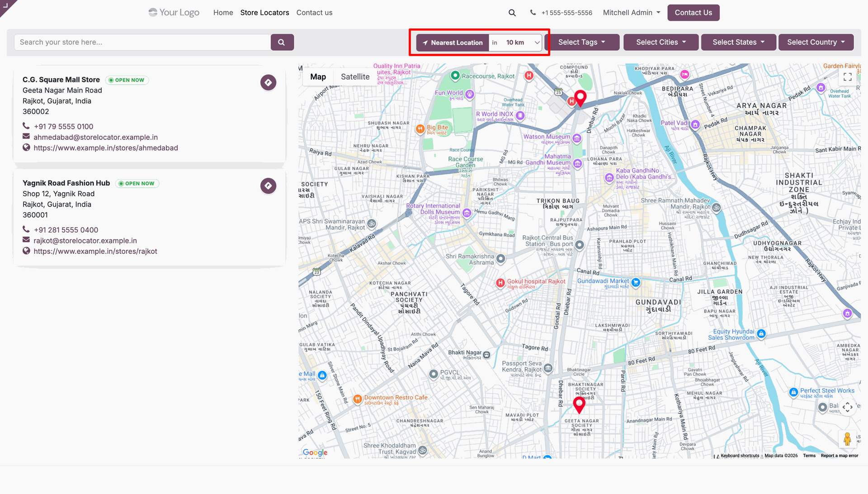Image resolution: width=868 pixels, height=494 pixels.
Task: Select the Street View pegman
Action: (848, 438)
